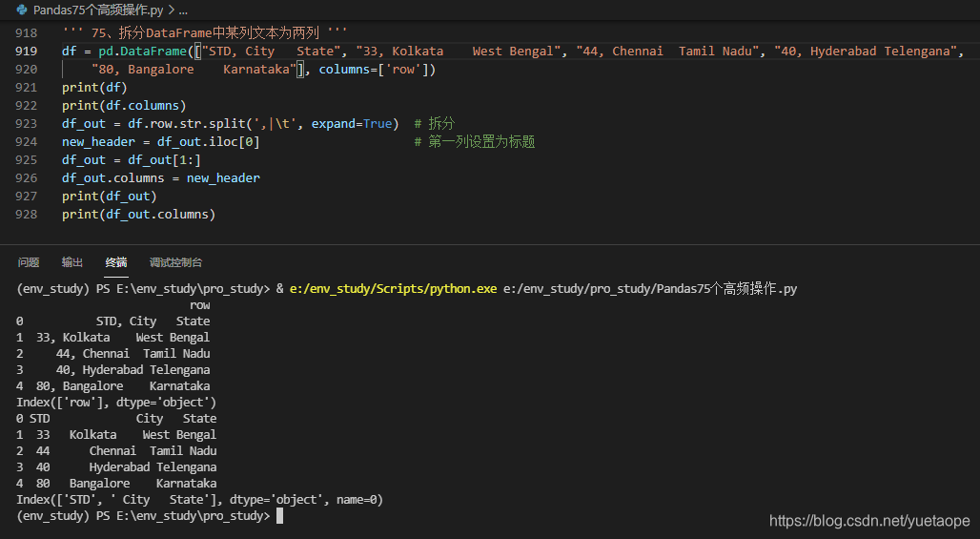The image size is (980, 539).
Task: Click string "44, Chennai Tamil Nadu" in code
Action: pos(667,51)
